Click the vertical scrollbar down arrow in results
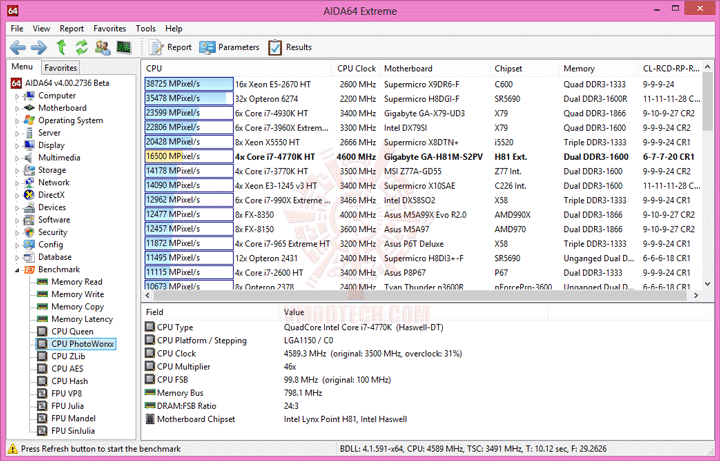720x461 pixels. click(x=708, y=284)
